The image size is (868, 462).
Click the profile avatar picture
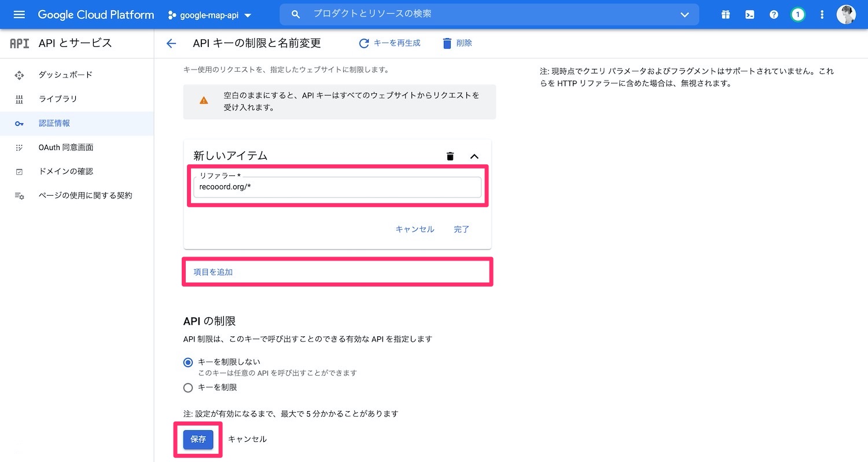click(847, 14)
